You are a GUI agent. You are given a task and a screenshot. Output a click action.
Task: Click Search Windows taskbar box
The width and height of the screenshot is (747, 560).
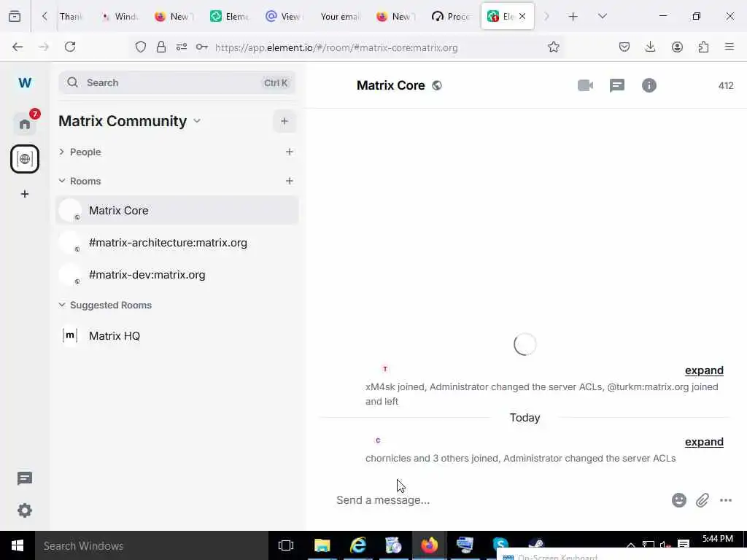coord(152,545)
